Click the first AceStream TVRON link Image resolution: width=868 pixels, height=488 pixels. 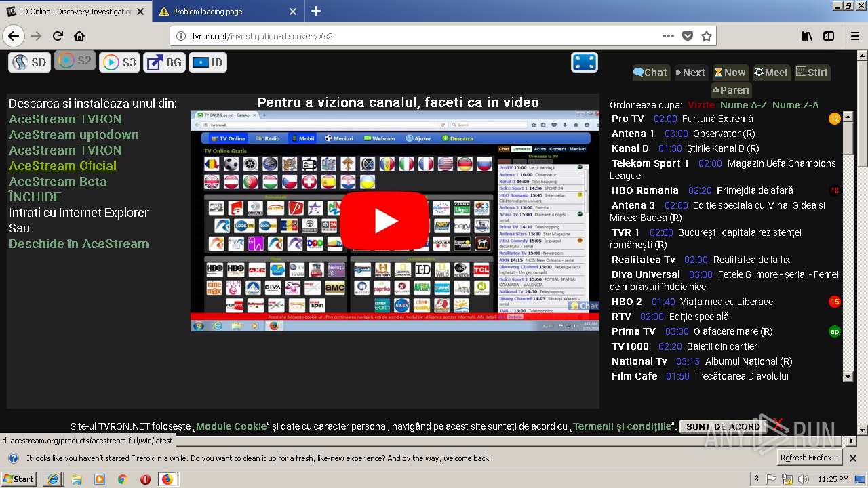click(65, 119)
